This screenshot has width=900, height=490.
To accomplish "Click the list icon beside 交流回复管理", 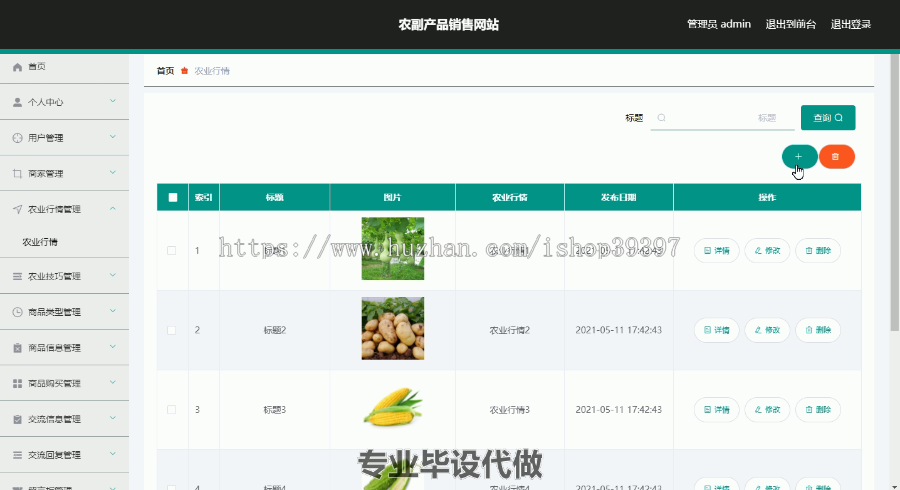I will [17, 454].
